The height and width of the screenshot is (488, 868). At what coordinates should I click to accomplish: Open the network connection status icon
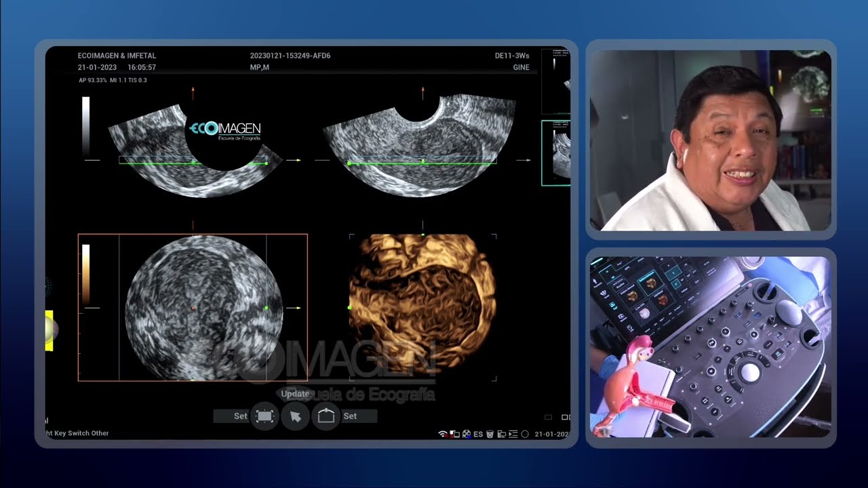(455, 434)
